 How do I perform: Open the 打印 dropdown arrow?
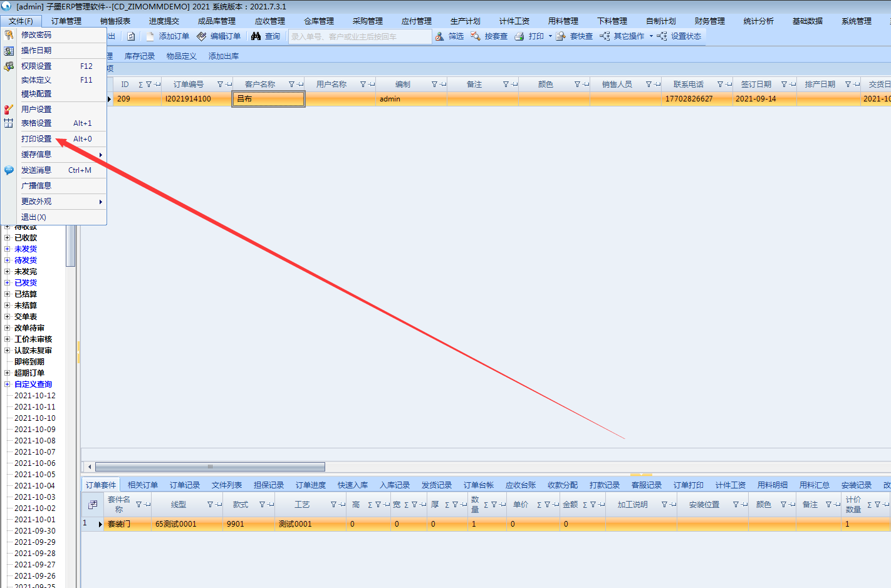(550, 36)
